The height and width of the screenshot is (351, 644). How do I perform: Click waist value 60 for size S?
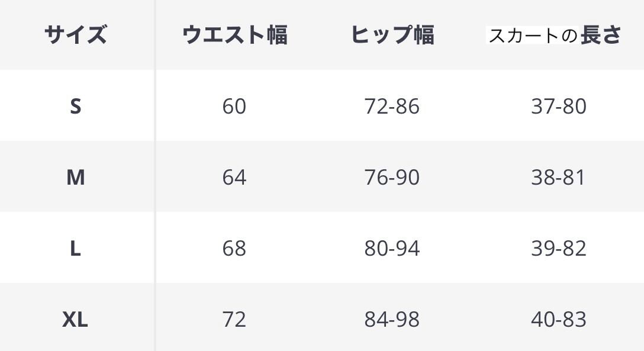pyautogui.click(x=234, y=107)
